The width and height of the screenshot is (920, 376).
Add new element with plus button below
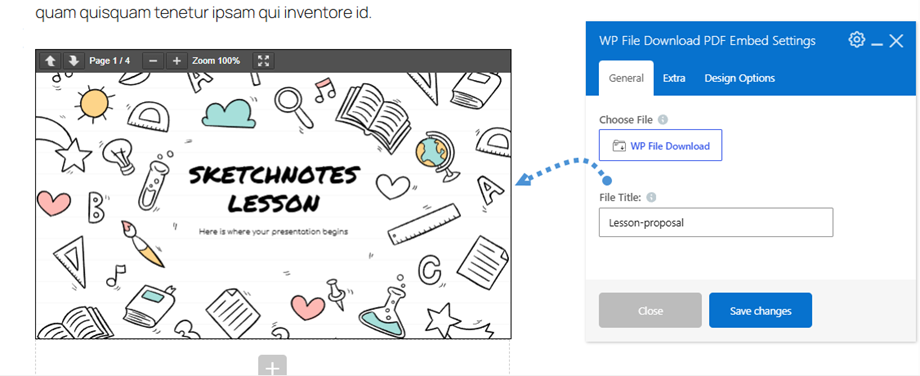pos(272,365)
